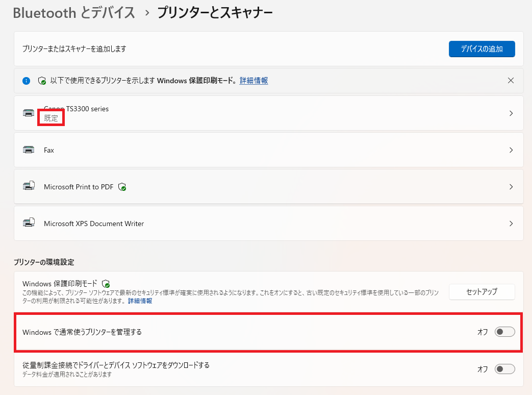Toggle Windows で通常使うプリンターを管理する switch
This screenshot has width=532, height=395.
click(x=504, y=332)
